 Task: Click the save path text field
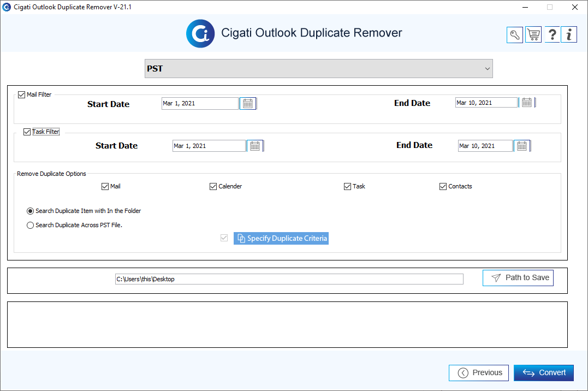[289, 279]
